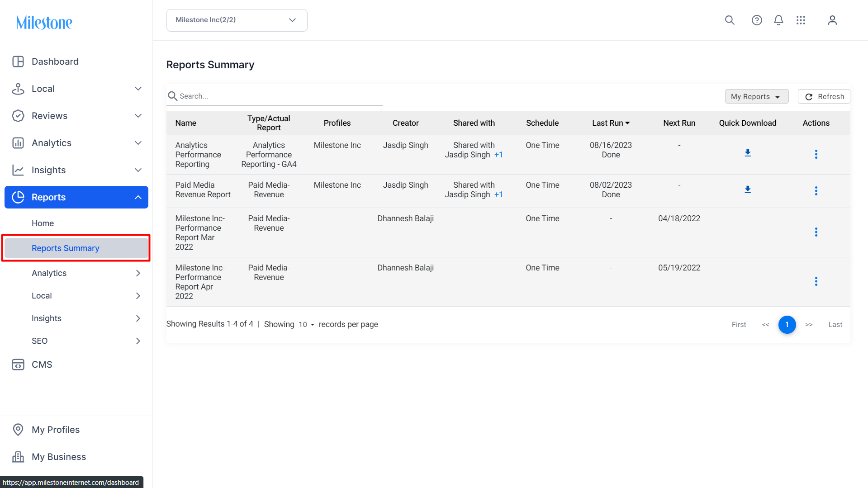Open the user account icon
Screen dimensions: 868x488
coord(832,20)
